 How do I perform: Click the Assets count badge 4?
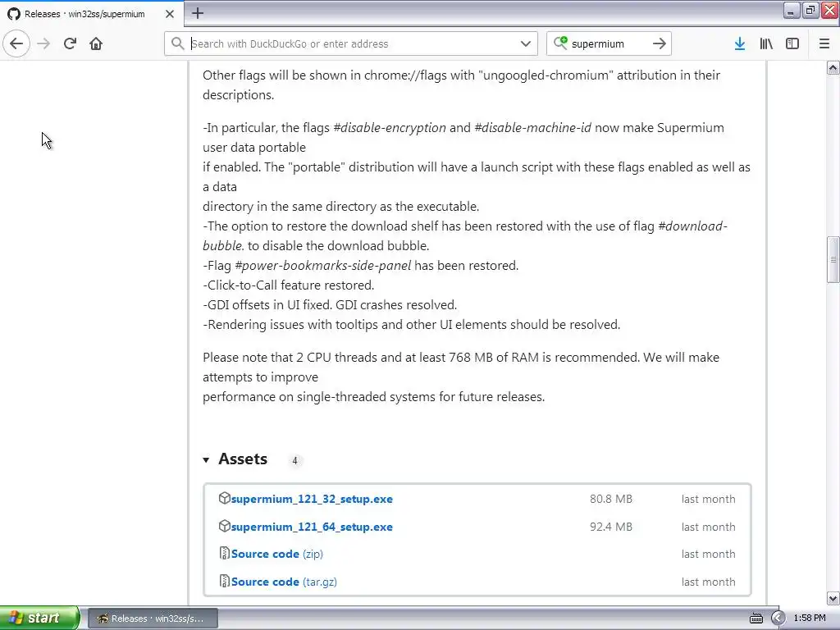point(294,461)
